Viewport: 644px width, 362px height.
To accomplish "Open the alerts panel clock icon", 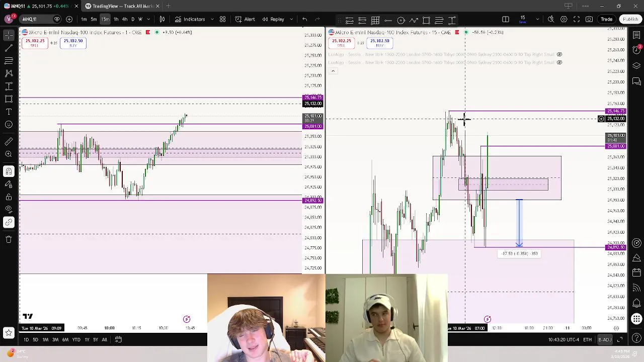I will 636,49.
